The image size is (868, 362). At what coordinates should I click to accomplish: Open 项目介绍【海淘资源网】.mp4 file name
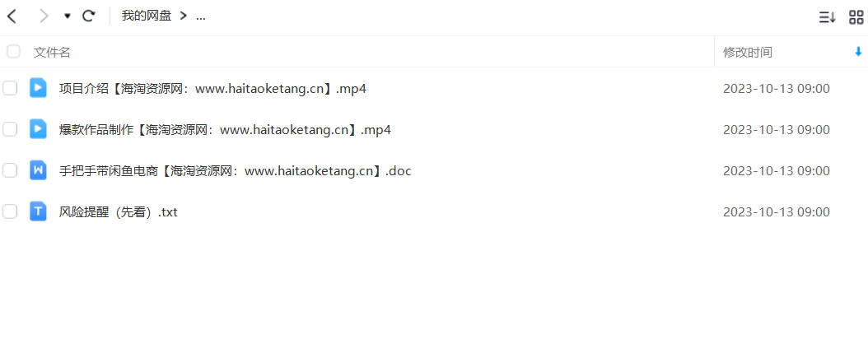(x=212, y=88)
